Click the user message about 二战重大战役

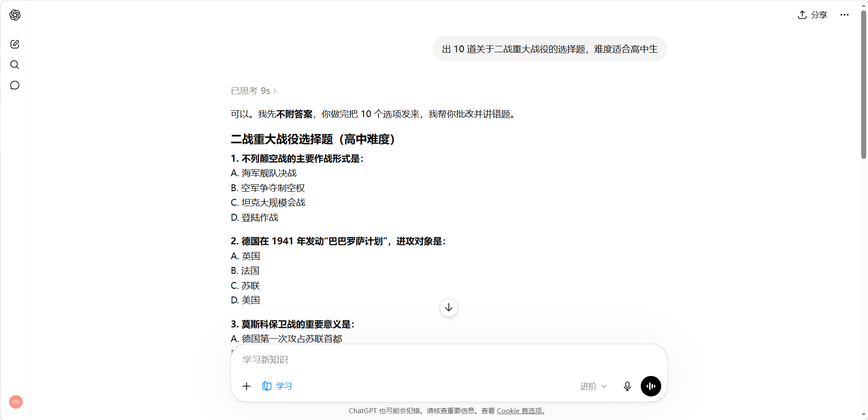550,49
